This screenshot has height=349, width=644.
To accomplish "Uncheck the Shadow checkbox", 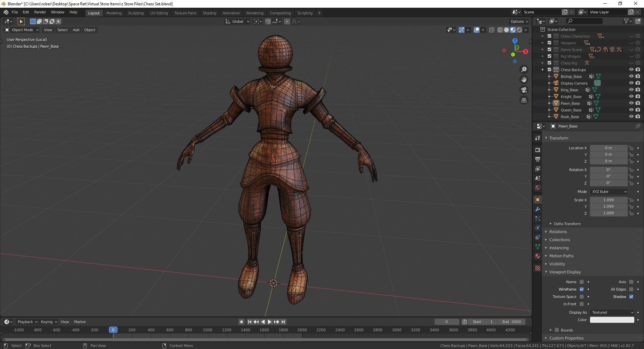I will coord(631,297).
